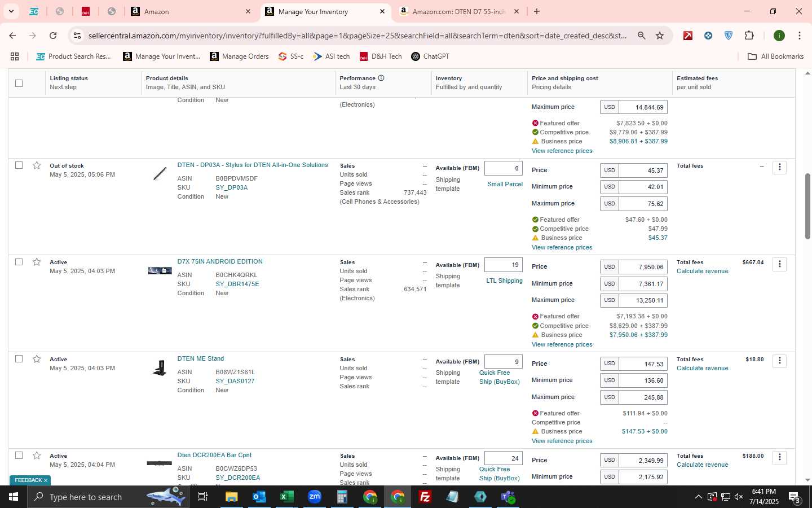Open actions menu for D7X 75IN listing
812x508 pixels.
tap(779, 264)
